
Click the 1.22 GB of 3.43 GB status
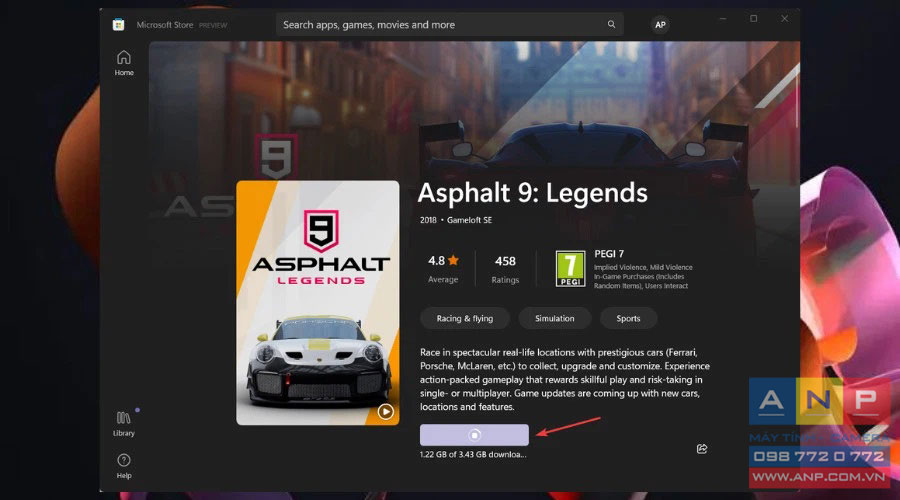473,455
